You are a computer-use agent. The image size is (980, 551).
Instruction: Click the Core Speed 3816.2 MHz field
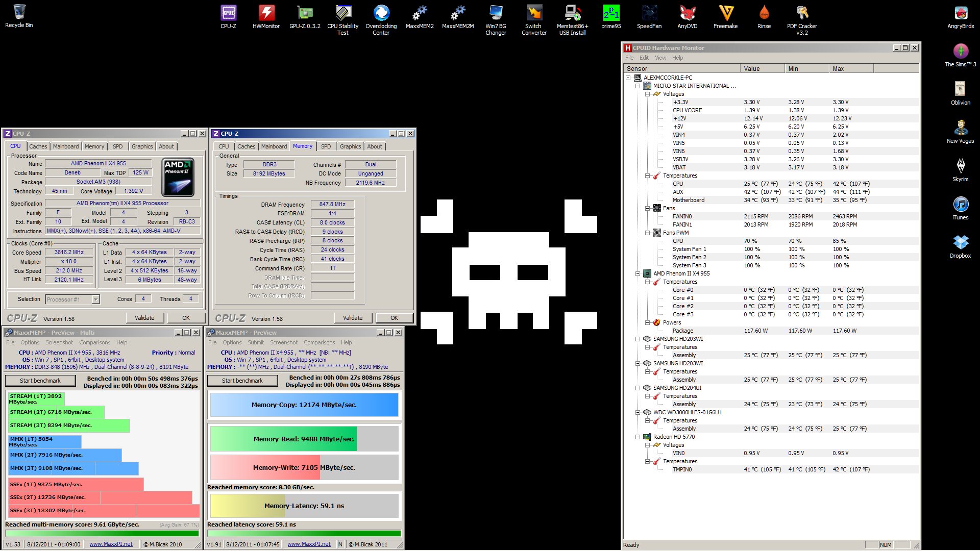click(x=69, y=253)
